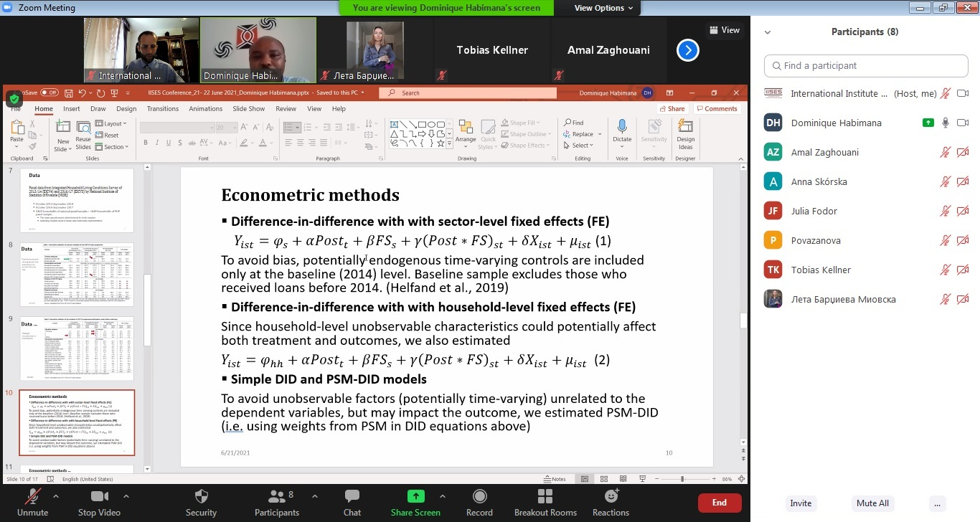Screen dimensions: 980x522
Task: Click the Stop Video camera icon
Action: (99, 497)
